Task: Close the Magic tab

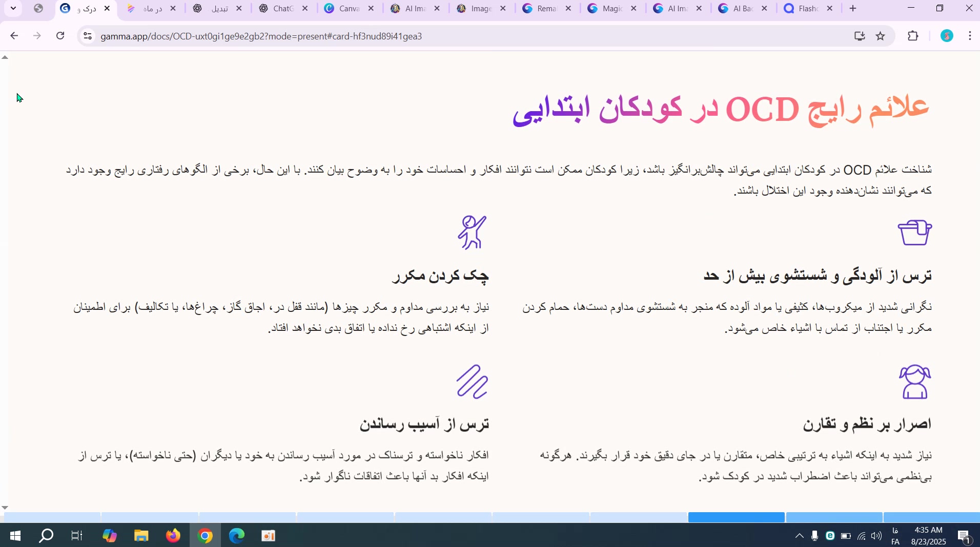Action: (634, 9)
